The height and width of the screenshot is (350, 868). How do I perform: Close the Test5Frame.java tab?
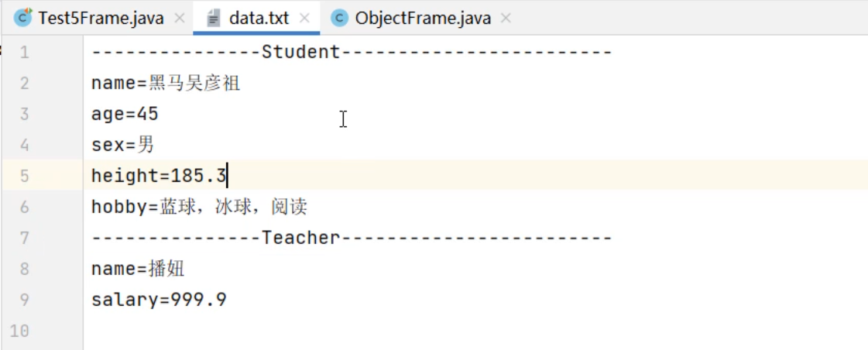[x=180, y=18]
